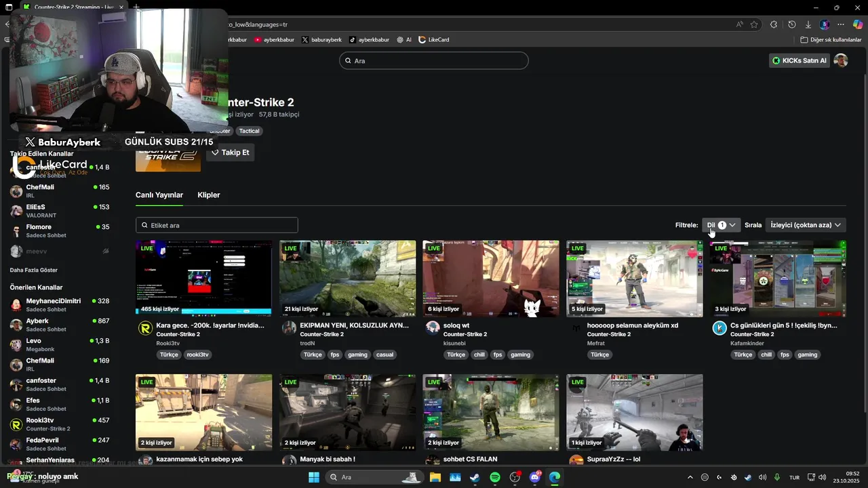Viewport: 868px width, 488px height.
Task: Click Kafamkinder channel avatar icon
Action: (719, 329)
